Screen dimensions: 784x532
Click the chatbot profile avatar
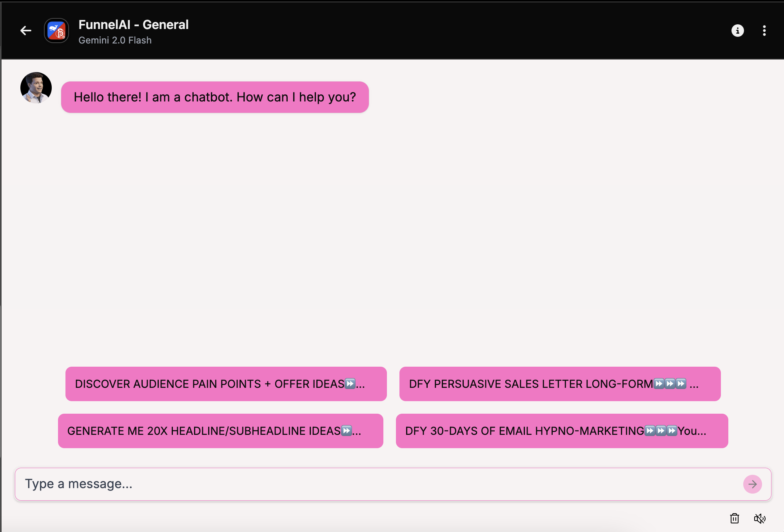(36, 88)
